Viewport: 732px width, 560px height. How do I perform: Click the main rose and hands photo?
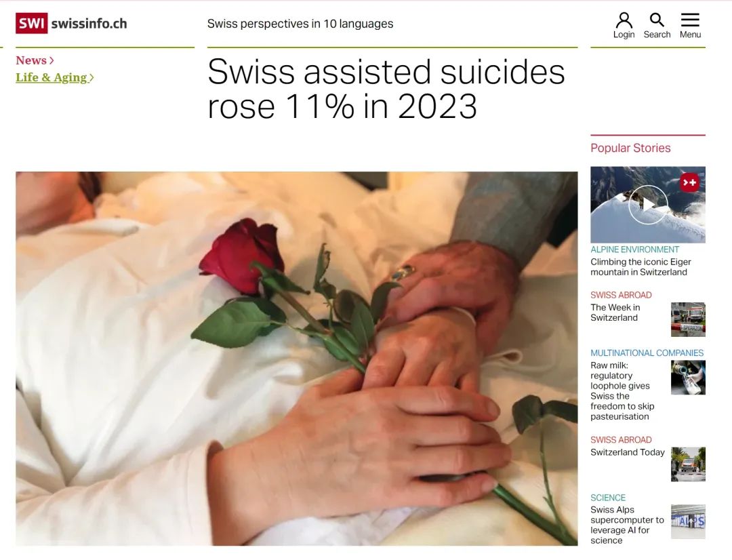(x=296, y=358)
